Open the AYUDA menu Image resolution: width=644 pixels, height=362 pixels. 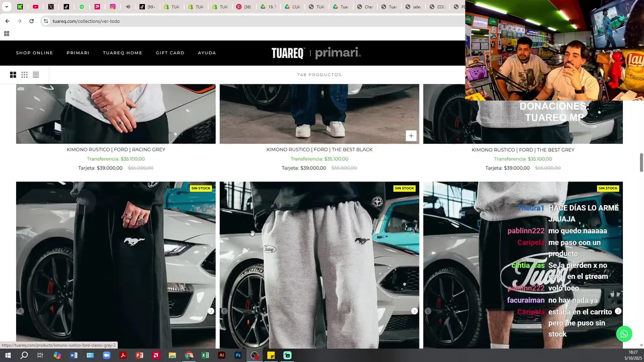pyautogui.click(x=207, y=53)
